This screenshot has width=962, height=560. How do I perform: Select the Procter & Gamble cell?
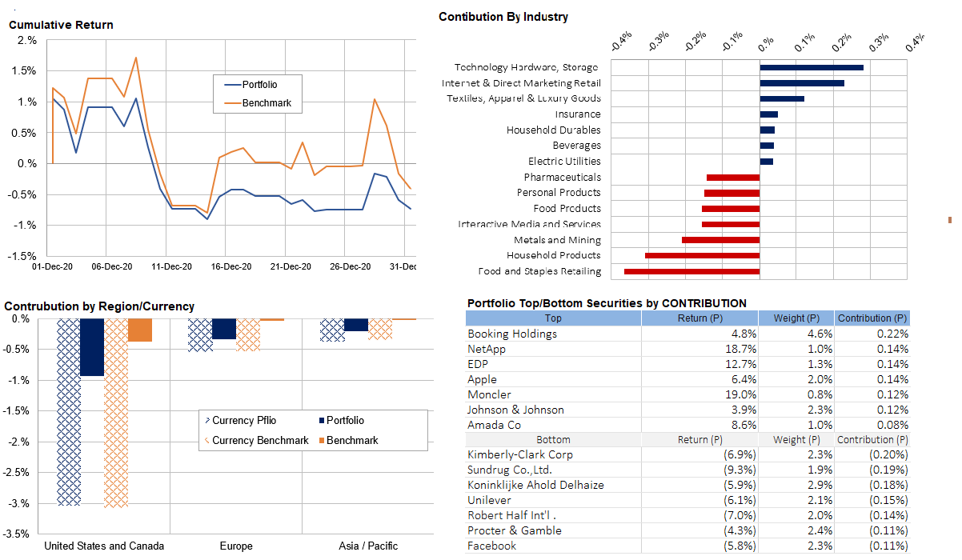[x=515, y=530]
